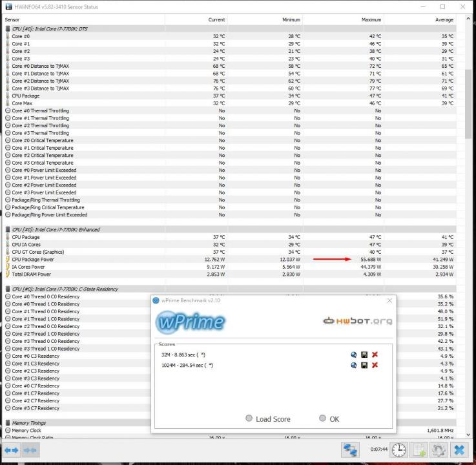
Task: Click the chip icon of Memory Timings header
Action: tap(8, 423)
